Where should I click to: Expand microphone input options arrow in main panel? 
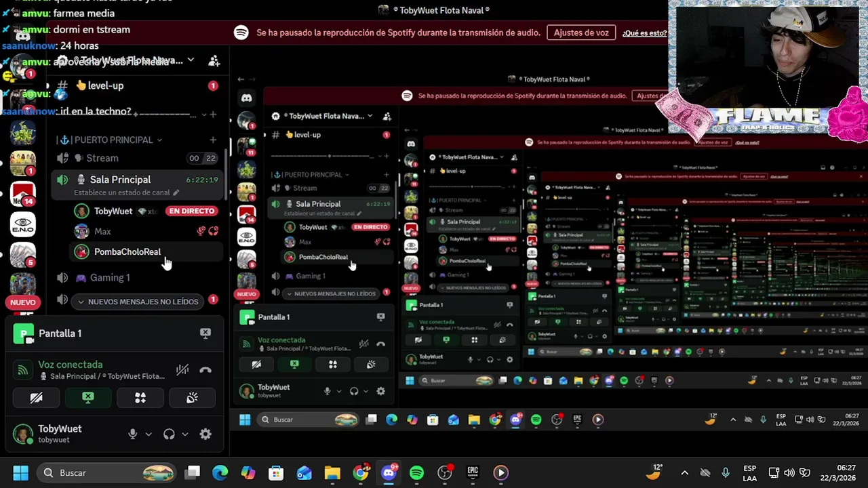[149, 434]
